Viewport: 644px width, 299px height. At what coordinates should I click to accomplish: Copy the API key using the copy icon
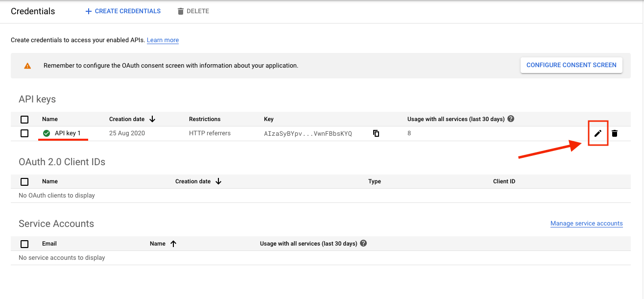point(376,133)
